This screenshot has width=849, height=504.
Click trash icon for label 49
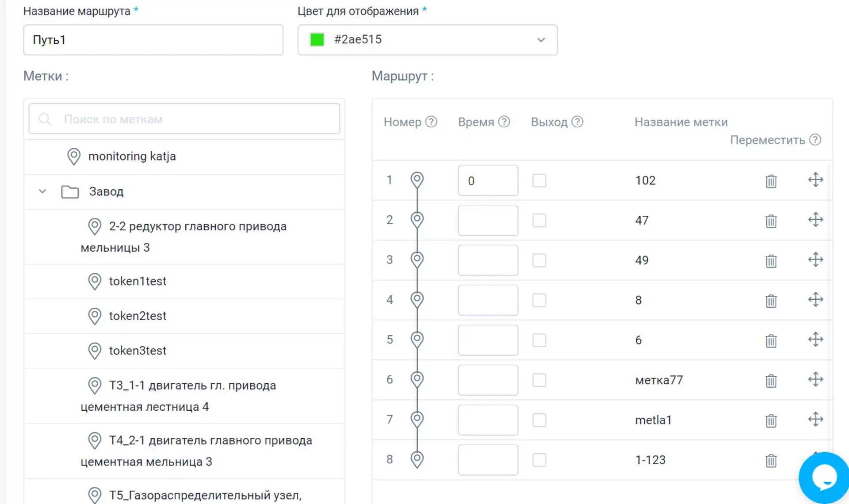coord(771,261)
